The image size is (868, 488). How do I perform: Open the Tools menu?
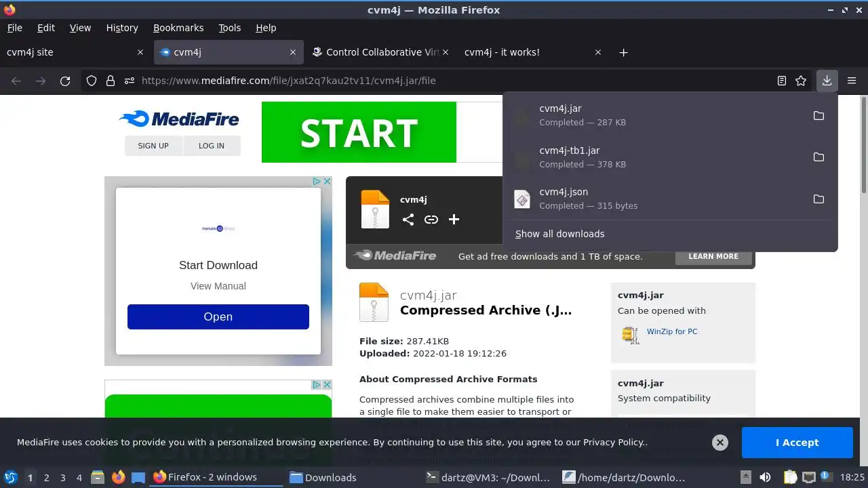tap(229, 28)
